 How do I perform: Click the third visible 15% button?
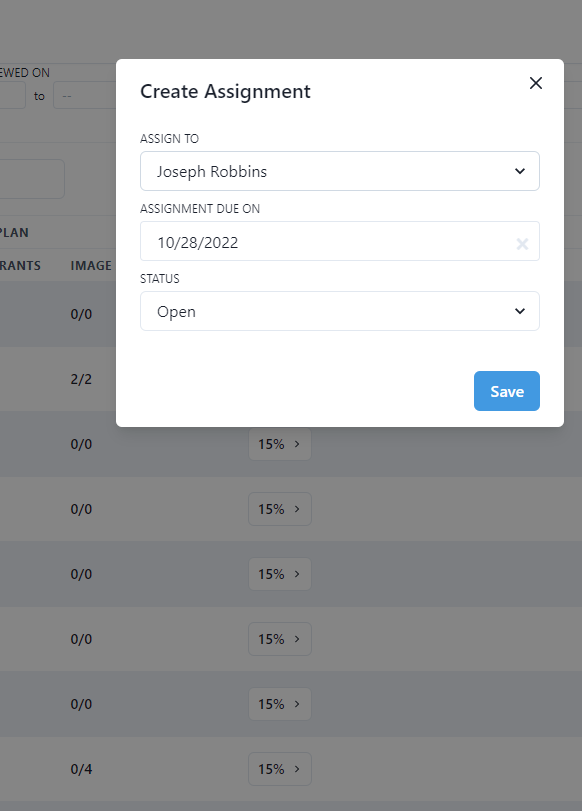[280, 574]
